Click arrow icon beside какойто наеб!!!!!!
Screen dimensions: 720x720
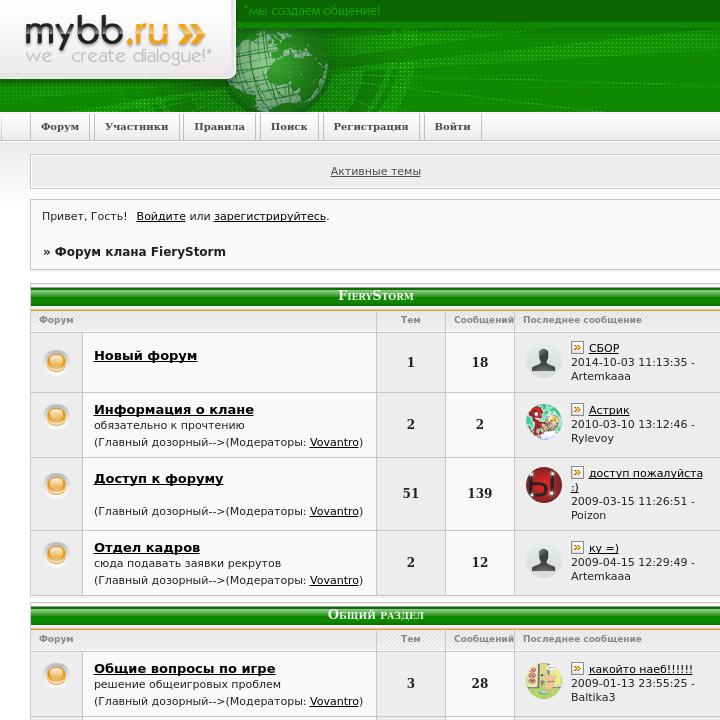pyautogui.click(x=577, y=668)
